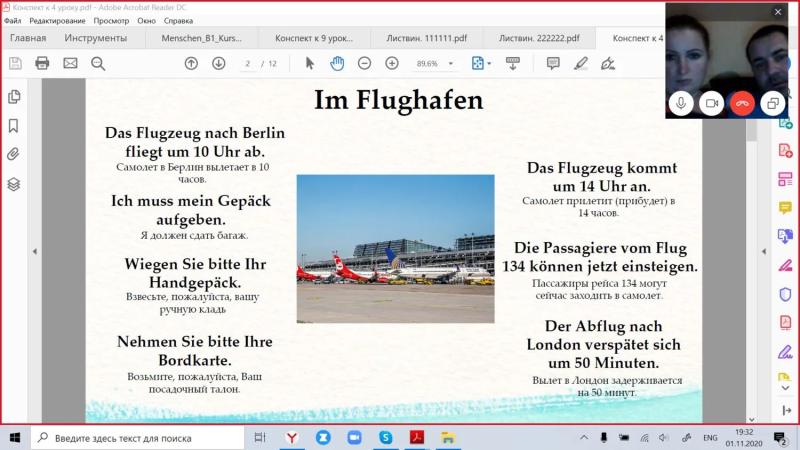800x450 pixels.
Task: Open the search magnifier tool
Action: point(98,63)
